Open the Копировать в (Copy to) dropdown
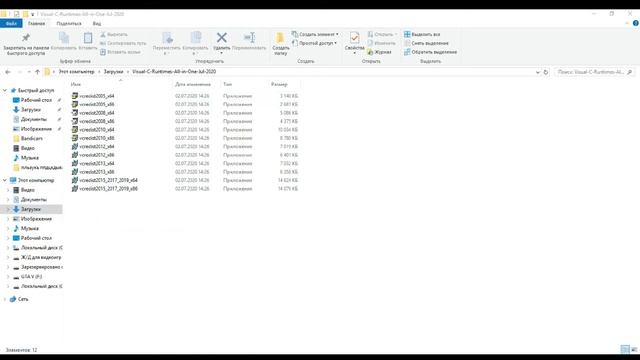The image size is (640, 360). click(196, 53)
